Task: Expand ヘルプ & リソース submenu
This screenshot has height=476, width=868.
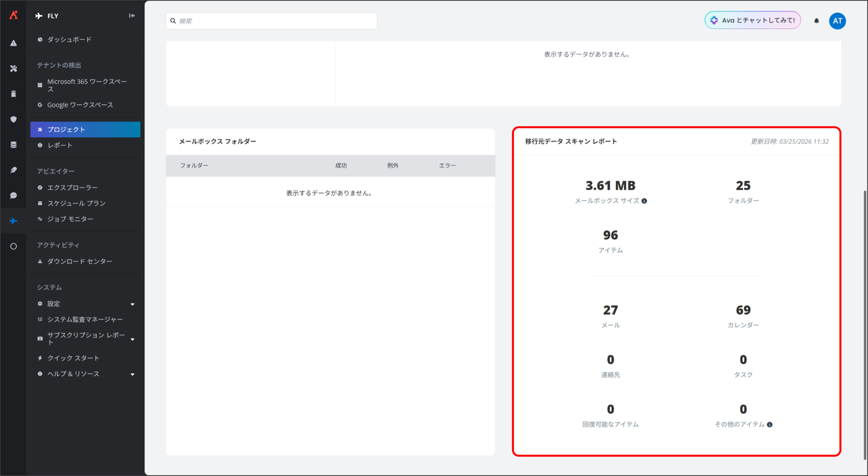Action: point(133,374)
